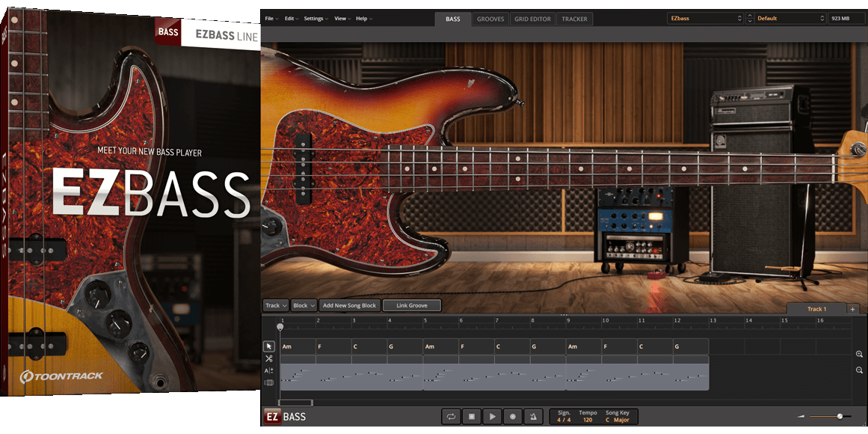Start playback with the play button

[492, 417]
